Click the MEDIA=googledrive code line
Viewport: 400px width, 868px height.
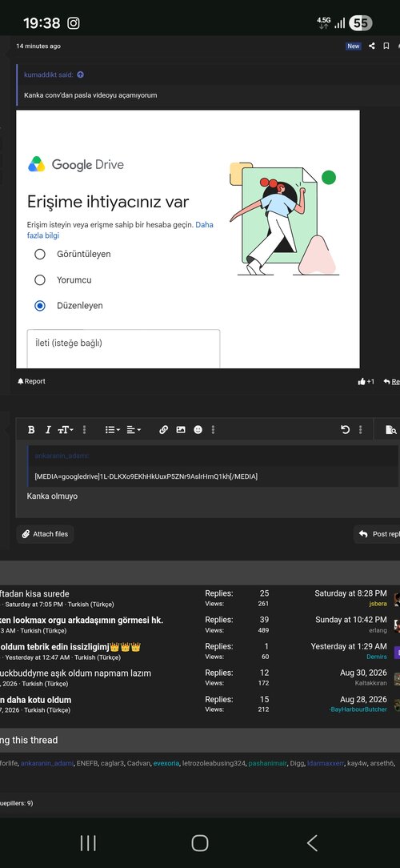point(146,476)
